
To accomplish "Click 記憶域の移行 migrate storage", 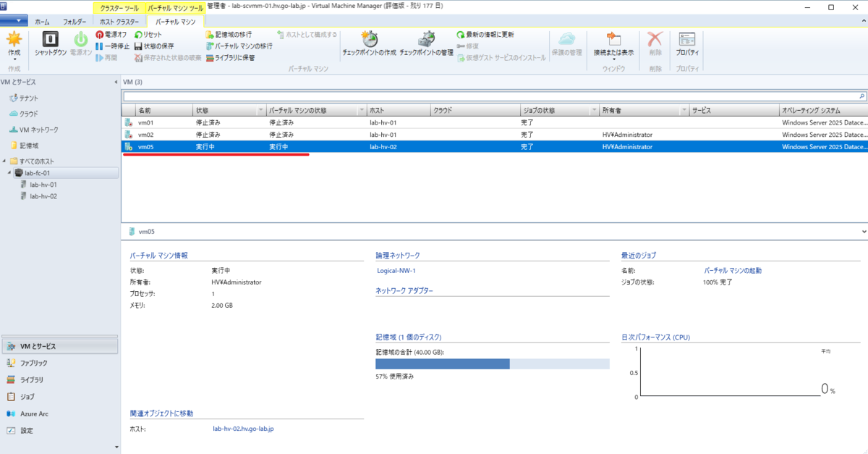I will click(x=229, y=35).
